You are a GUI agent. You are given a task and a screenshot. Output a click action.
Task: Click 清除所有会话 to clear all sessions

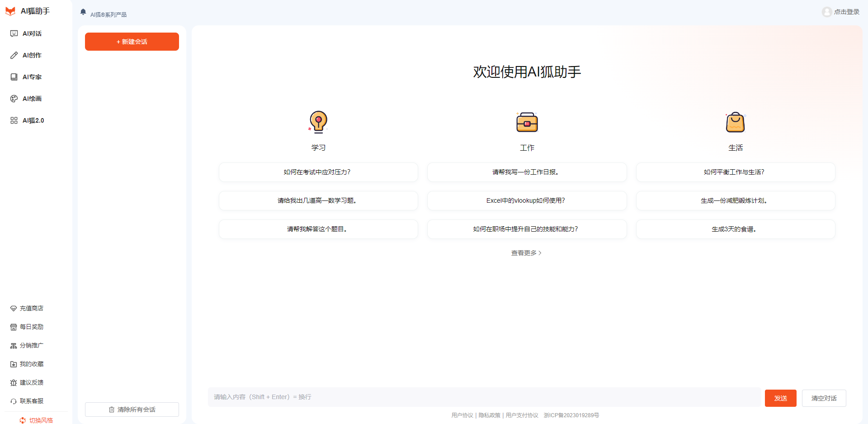[x=132, y=409]
